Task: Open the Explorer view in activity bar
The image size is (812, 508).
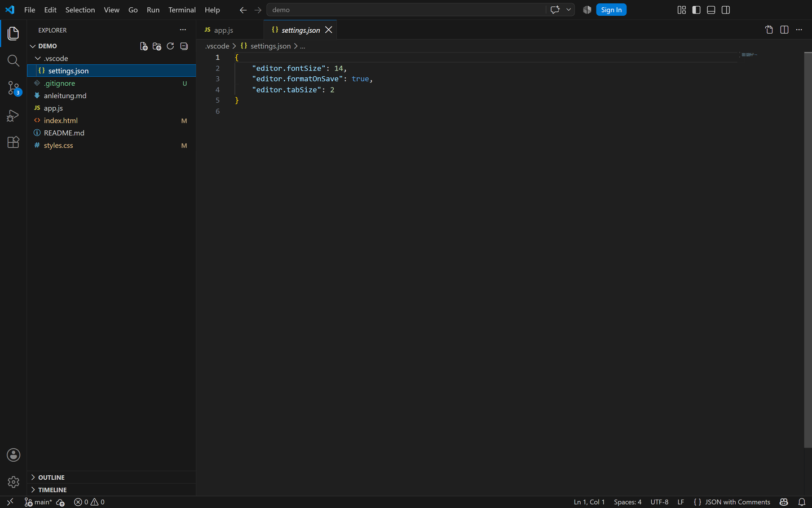Action: click(x=14, y=33)
